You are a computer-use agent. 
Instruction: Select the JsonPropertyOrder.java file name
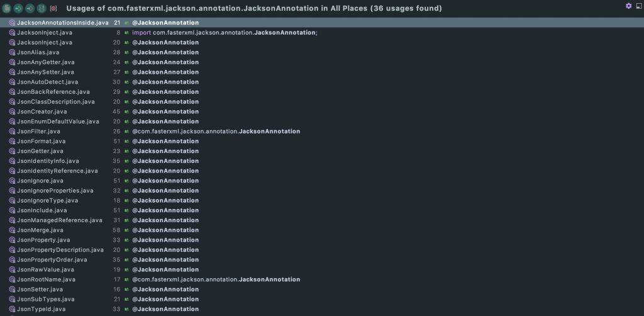[52, 259]
